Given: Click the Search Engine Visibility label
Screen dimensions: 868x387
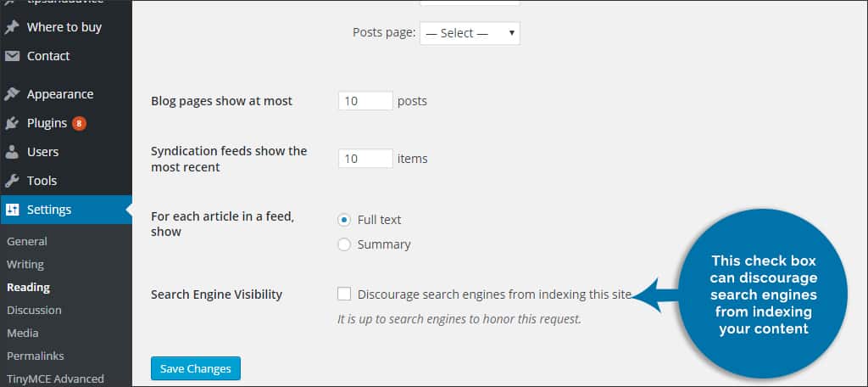Looking at the screenshot, I should pyautogui.click(x=216, y=294).
